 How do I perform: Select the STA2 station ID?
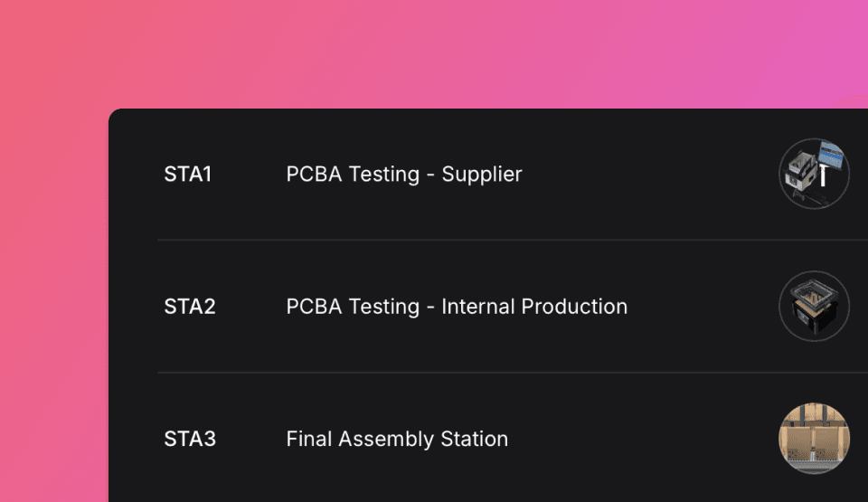pos(190,307)
